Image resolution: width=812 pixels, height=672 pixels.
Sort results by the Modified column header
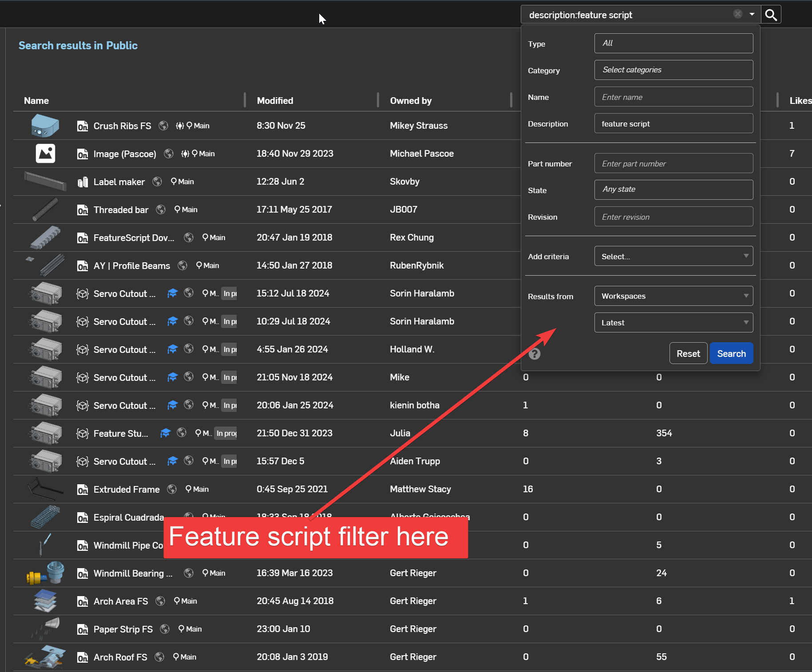click(275, 101)
